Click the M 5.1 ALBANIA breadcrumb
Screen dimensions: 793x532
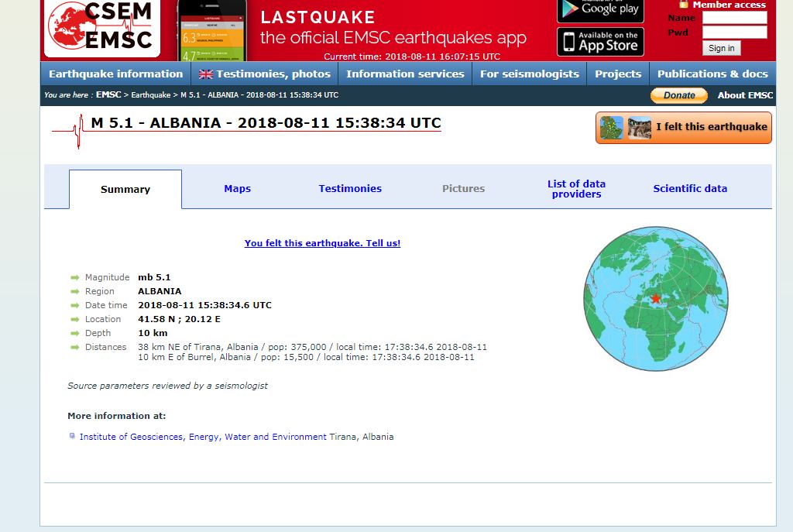pyautogui.click(x=259, y=94)
